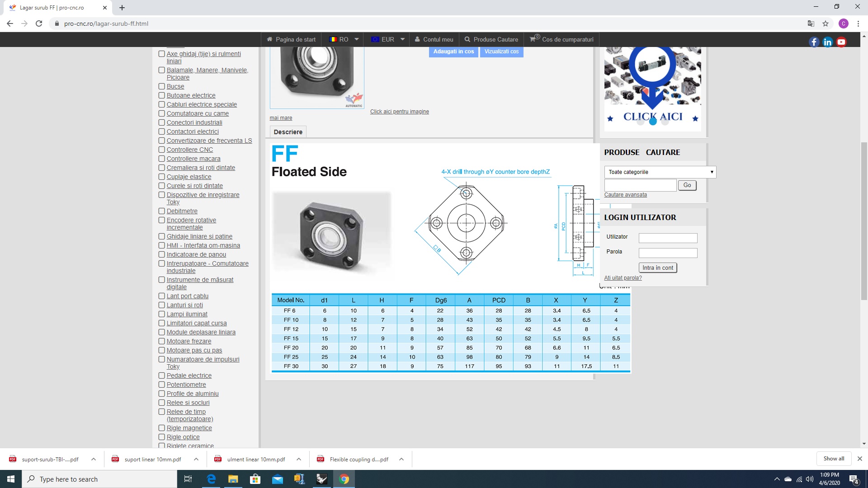
Task: Open the Toate categoriile dropdown
Action: tap(660, 172)
